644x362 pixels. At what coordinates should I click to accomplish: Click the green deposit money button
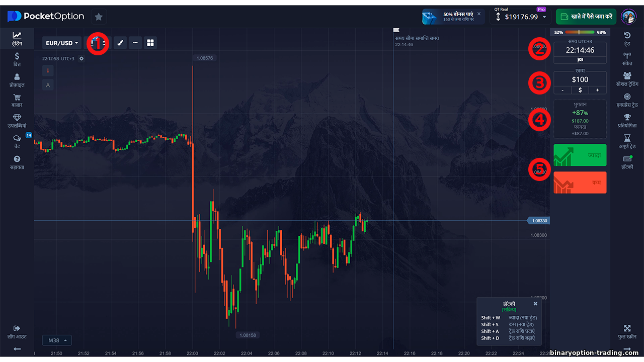pyautogui.click(x=586, y=17)
